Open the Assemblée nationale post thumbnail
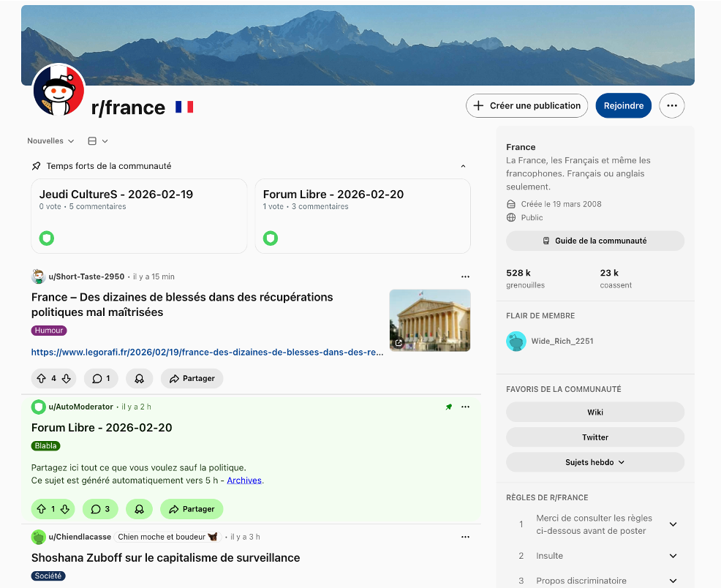This screenshot has width=721, height=588. click(x=430, y=320)
